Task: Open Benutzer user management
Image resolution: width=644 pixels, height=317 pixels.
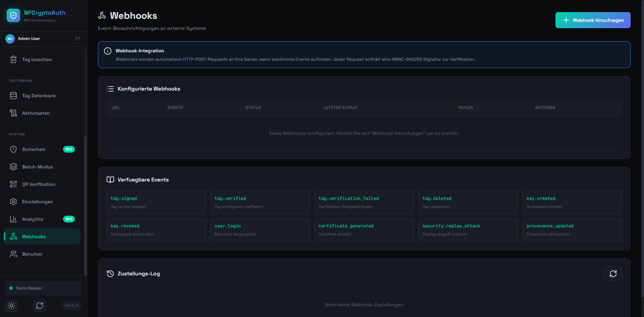Action: (33, 254)
